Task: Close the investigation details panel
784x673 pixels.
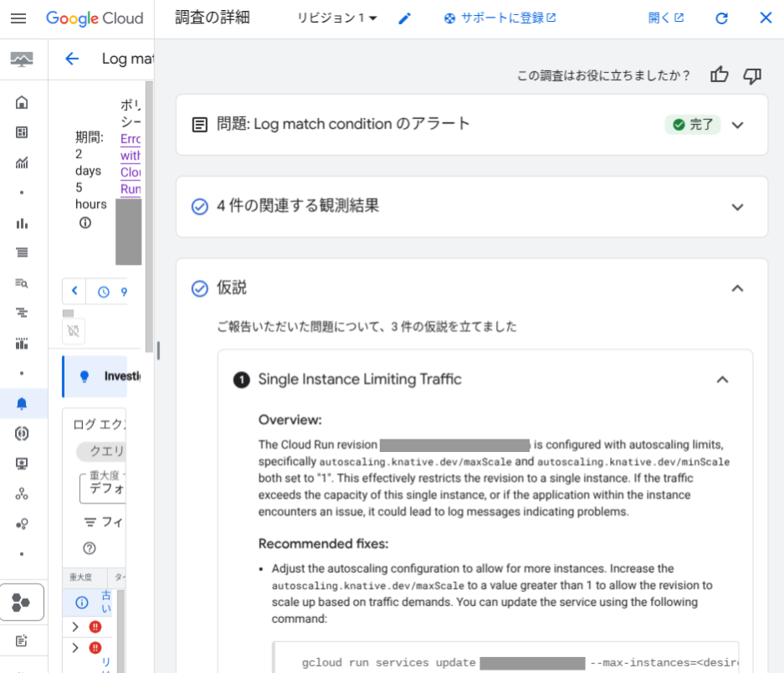Action: click(766, 18)
